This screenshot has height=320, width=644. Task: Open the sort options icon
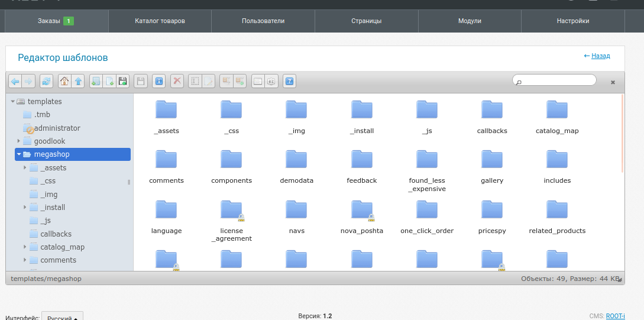tap(271, 81)
